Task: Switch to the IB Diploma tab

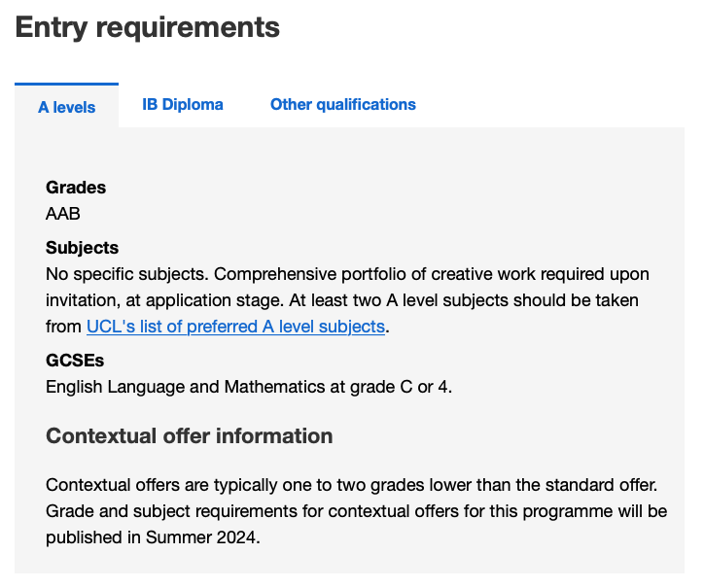Action: point(183,105)
